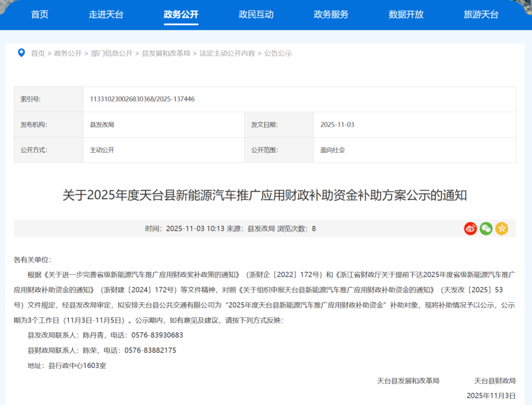This screenshot has height=405, width=532.
Task: Open the 公告公示 breadcrumb link
Action: coord(278,53)
